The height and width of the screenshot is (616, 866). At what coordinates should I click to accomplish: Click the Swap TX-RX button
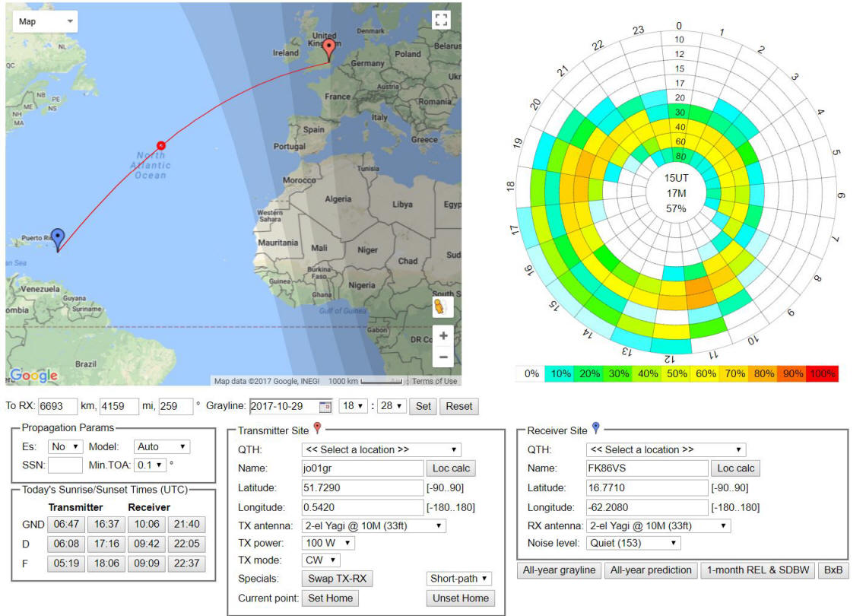(337, 579)
